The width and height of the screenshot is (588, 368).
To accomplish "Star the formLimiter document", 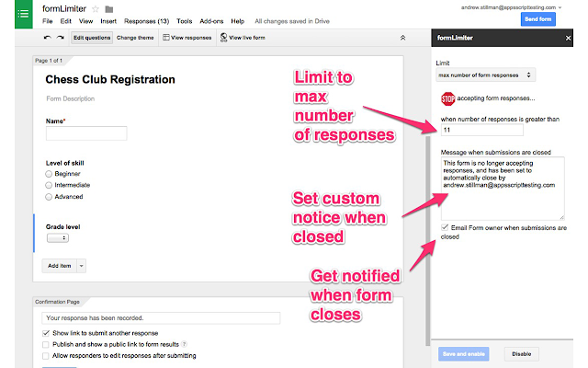I will tap(96, 9).
